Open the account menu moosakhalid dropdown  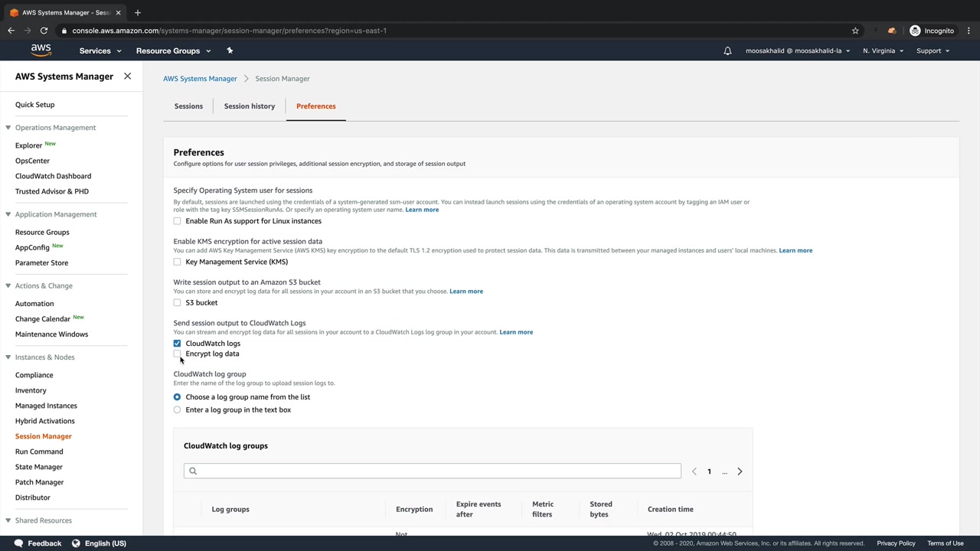tap(798, 51)
